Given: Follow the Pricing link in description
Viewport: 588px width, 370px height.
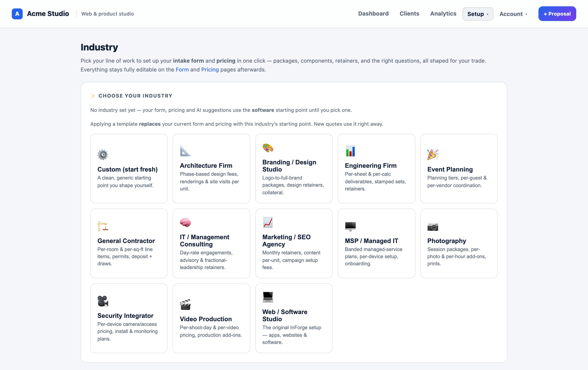Looking at the screenshot, I should click(x=210, y=70).
